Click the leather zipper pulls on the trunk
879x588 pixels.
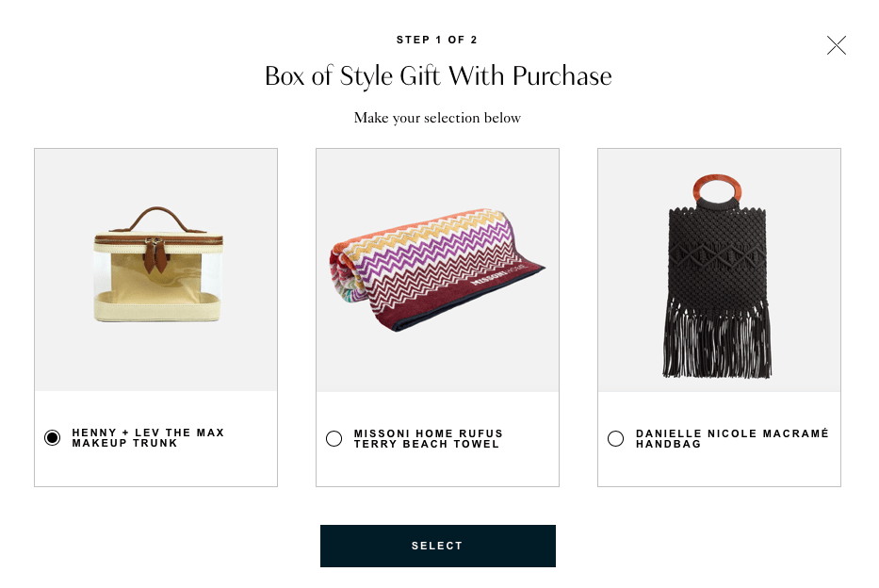click(153, 257)
